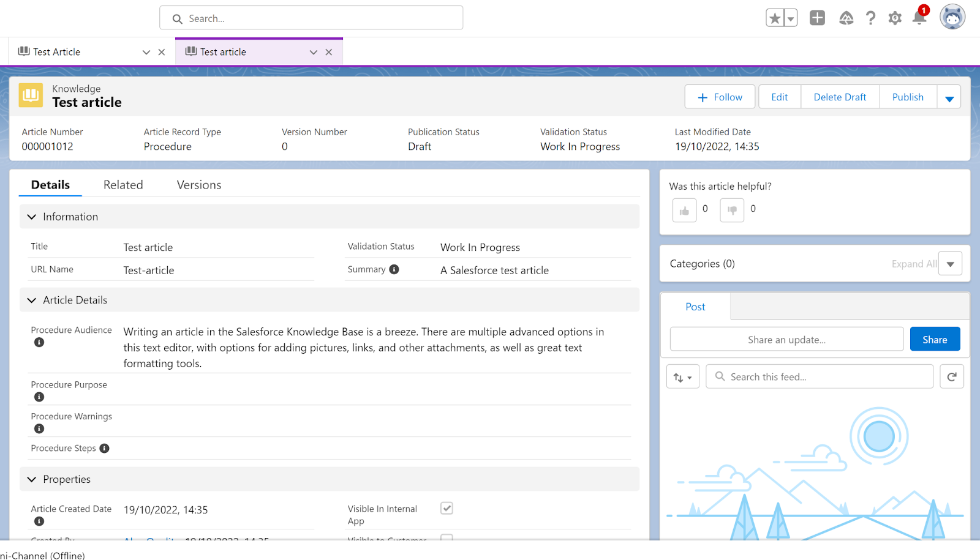Open the feed sort options icon
Viewport: 980px width, 560px height.
682,377
